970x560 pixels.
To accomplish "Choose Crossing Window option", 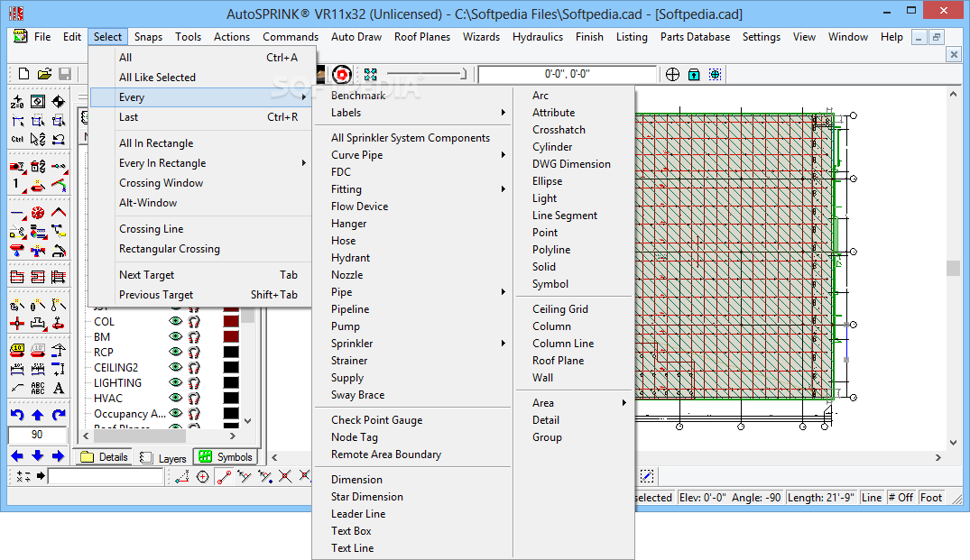I will [161, 183].
